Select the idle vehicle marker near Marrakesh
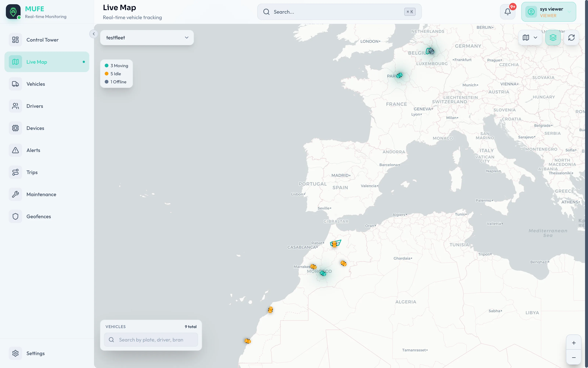 (x=313, y=267)
